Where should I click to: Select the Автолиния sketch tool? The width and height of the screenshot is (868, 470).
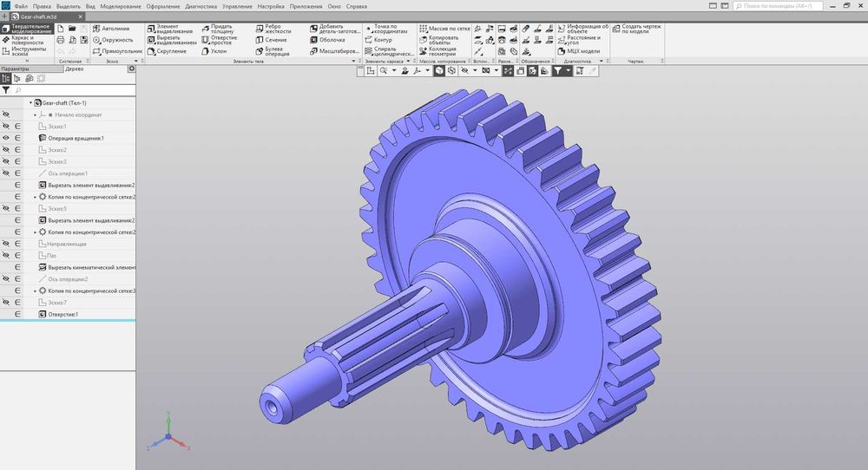coord(111,29)
